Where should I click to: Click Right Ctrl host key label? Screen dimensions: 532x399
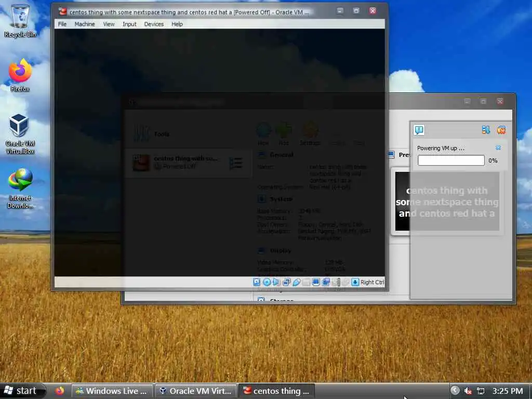pyautogui.click(x=372, y=282)
